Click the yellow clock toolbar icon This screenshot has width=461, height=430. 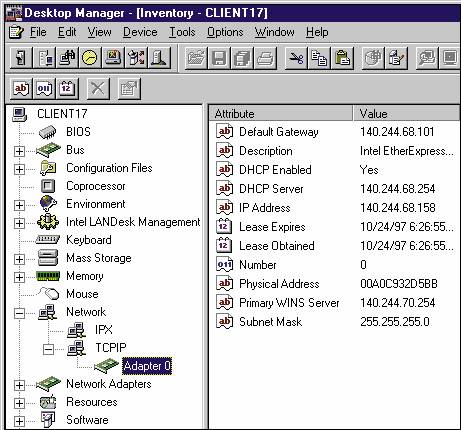90,58
